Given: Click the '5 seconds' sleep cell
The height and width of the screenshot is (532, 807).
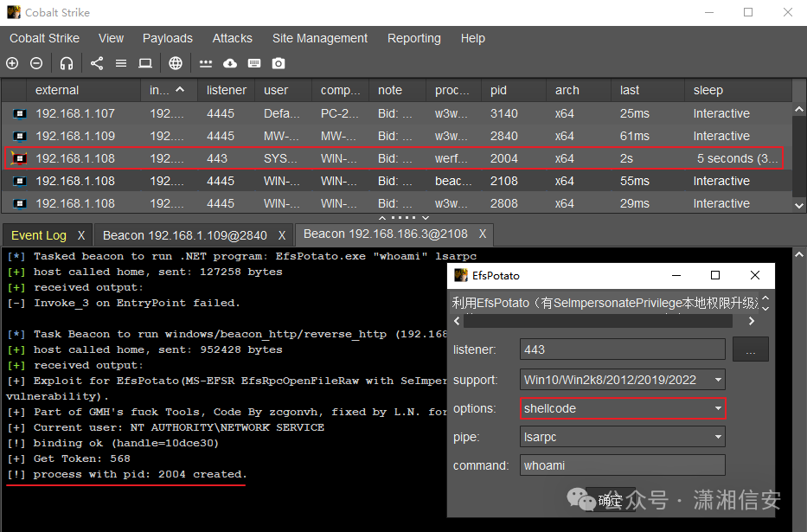Looking at the screenshot, I should [x=738, y=158].
